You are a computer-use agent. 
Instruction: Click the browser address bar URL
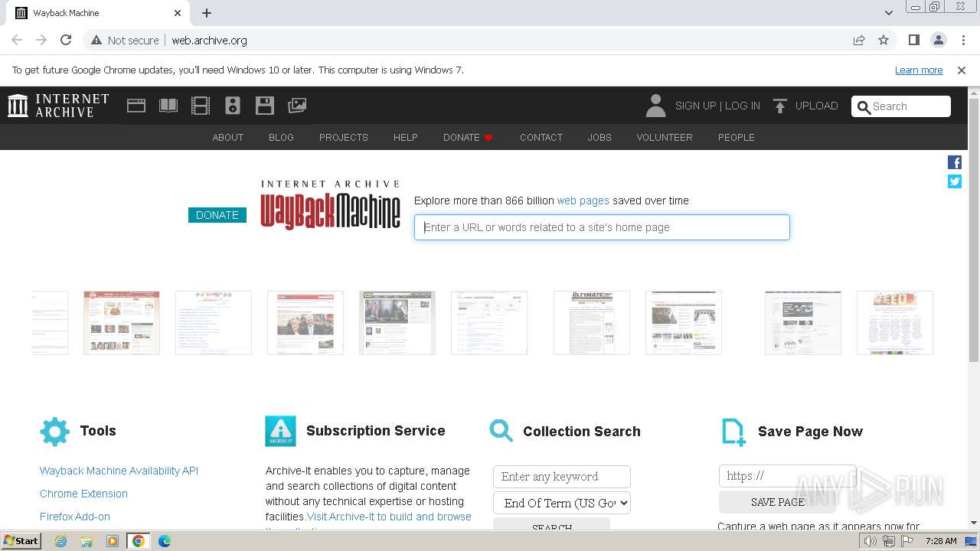(209, 40)
